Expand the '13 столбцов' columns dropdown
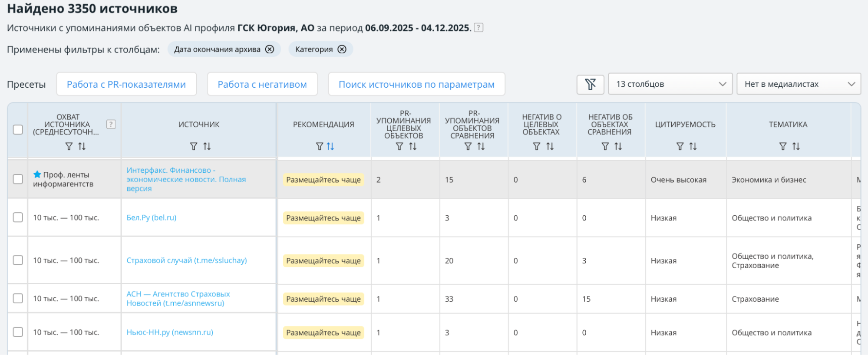868x355 pixels. (670, 84)
